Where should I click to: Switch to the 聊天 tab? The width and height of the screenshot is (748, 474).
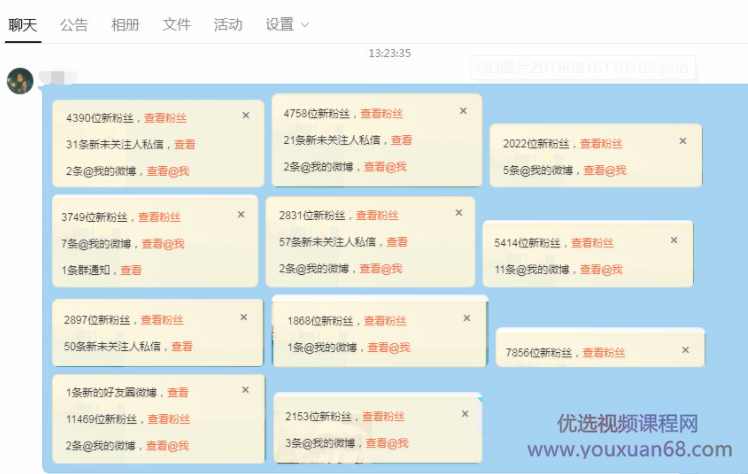click(x=23, y=25)
